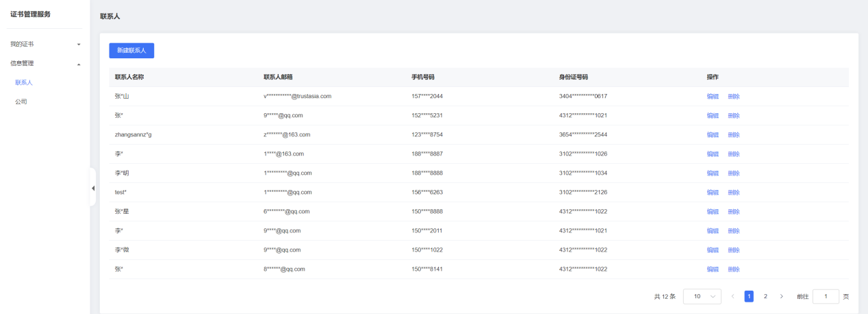Click ID number ending in 1026
868x314 pixels.
point(583,154)
